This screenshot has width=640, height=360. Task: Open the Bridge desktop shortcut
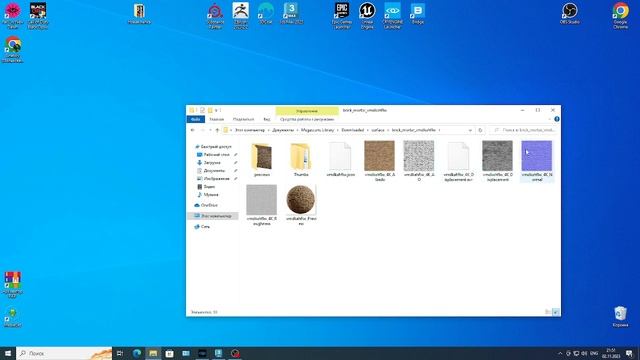pyautogui.click(x=418, y=13)
